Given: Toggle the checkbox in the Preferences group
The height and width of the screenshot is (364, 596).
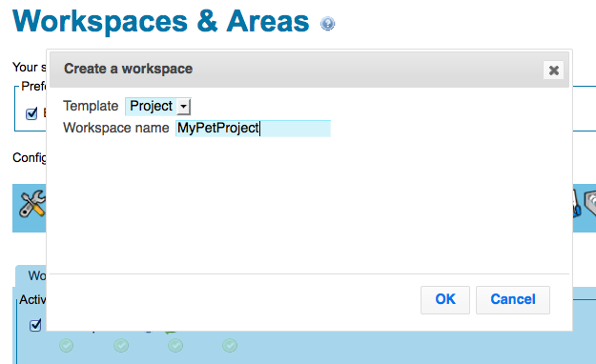Looking at the screenshot, I should (31, 113).
